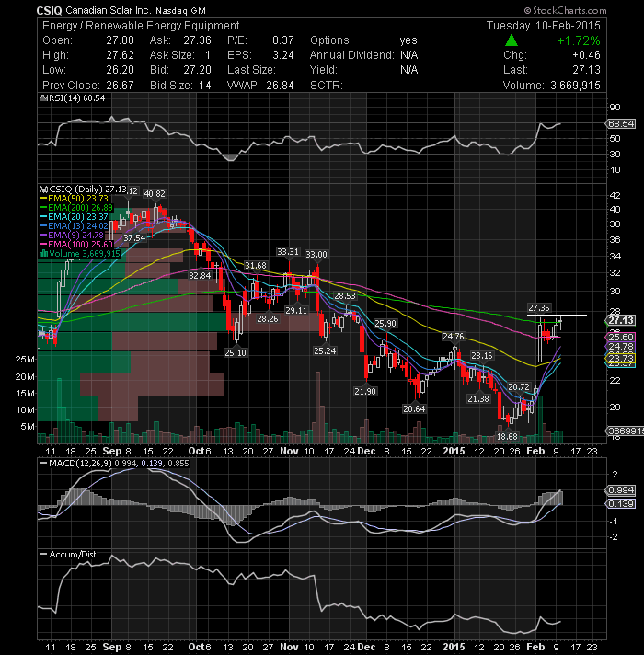The image size is (644, 655).
Task: Select the High value 27.62
Action: pos(120,55)
